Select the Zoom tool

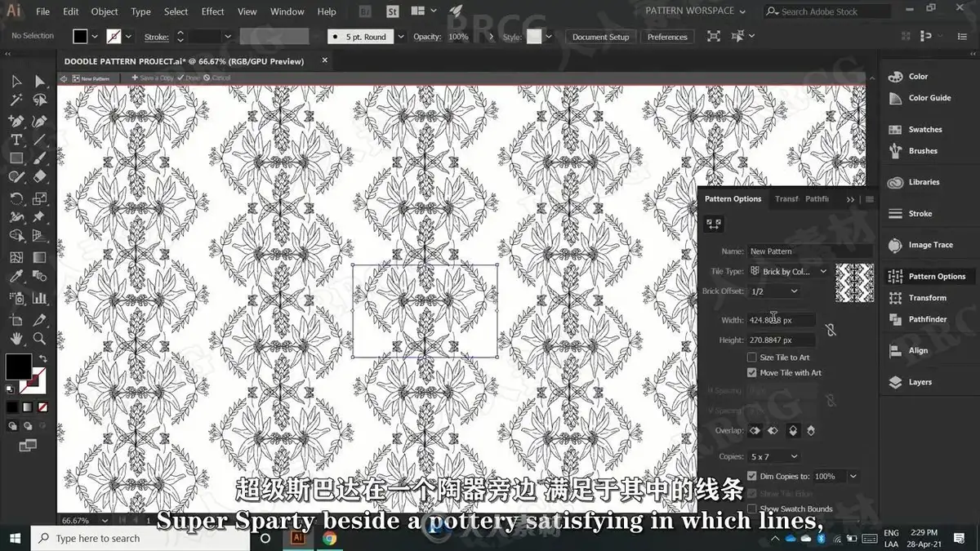coord(39,339)
